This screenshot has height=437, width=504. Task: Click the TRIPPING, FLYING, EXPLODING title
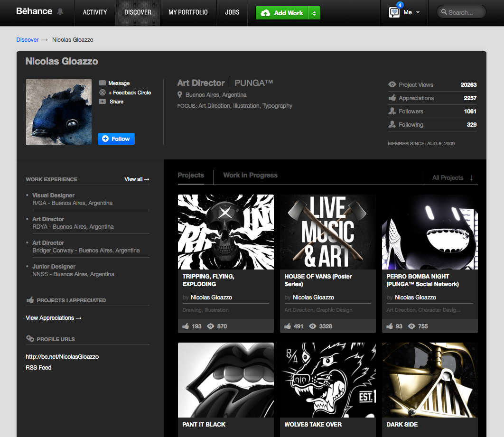(x=208, y=280)
